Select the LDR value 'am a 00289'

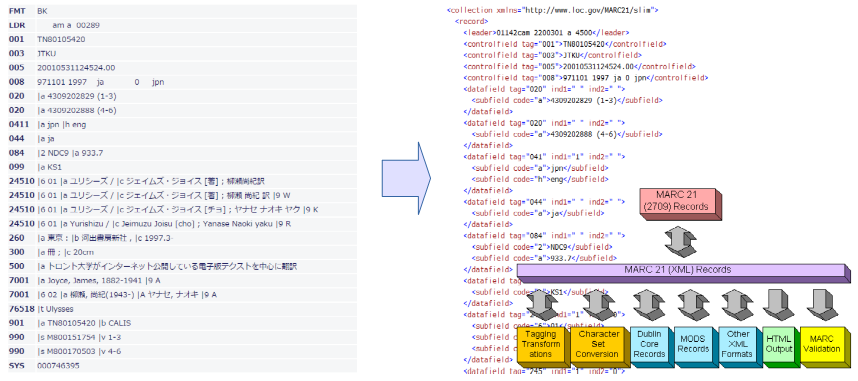pos(76,25)
